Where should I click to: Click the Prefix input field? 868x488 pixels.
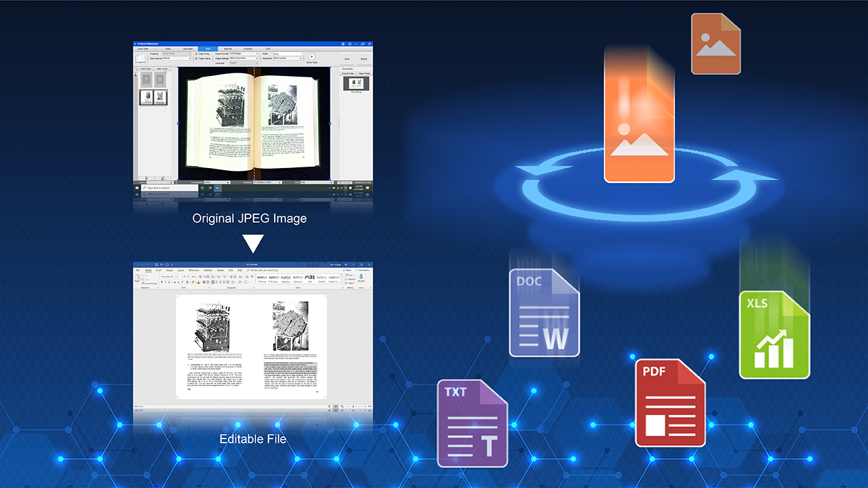(286, 54)
